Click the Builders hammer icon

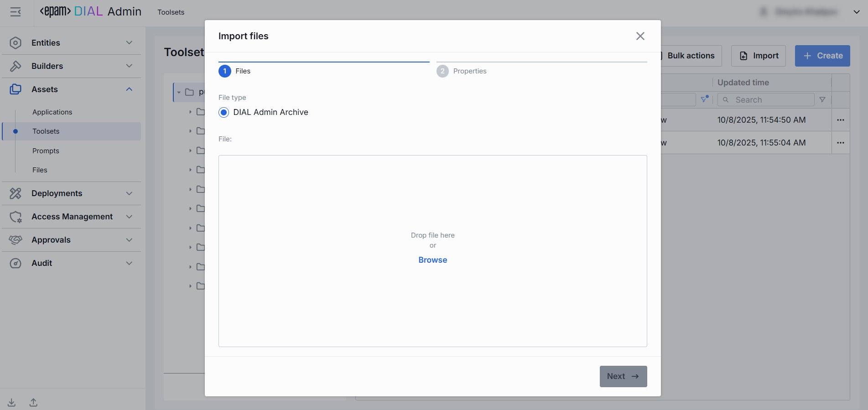click(x=16, y=66)
